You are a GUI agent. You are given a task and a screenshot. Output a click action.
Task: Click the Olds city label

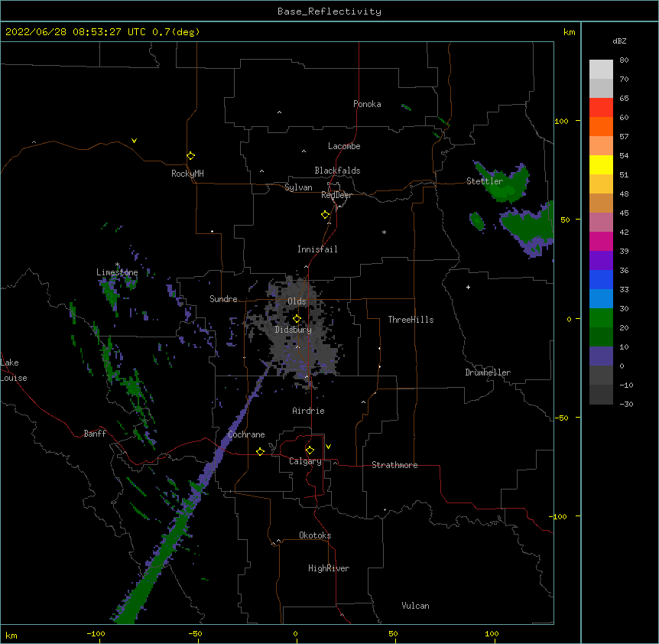click(297, 301)
